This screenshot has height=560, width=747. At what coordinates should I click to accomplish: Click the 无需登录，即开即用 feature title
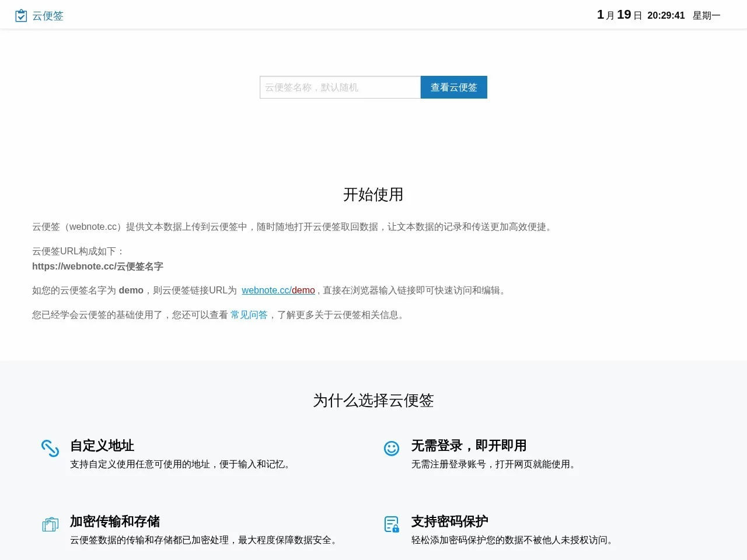[x=468, y=446]
